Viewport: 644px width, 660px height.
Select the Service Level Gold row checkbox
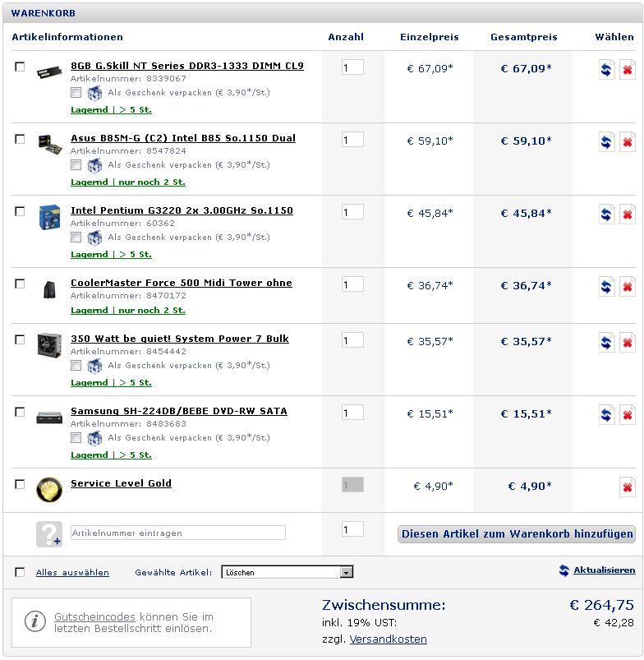point(20,484)
